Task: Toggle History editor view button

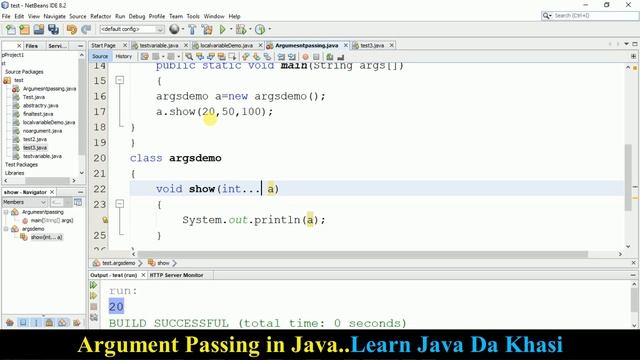Action: pos(124,56)
